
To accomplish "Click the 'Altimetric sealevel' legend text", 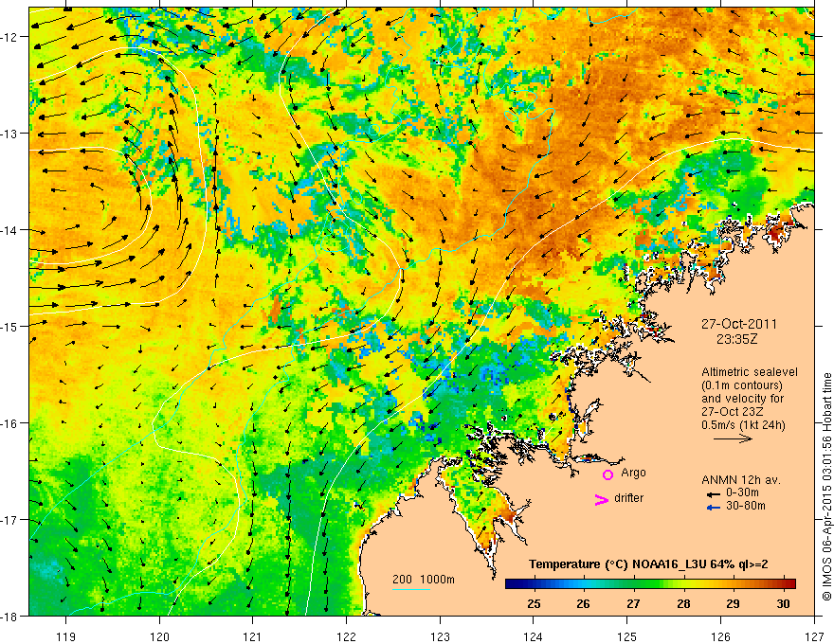I will 750,372.
